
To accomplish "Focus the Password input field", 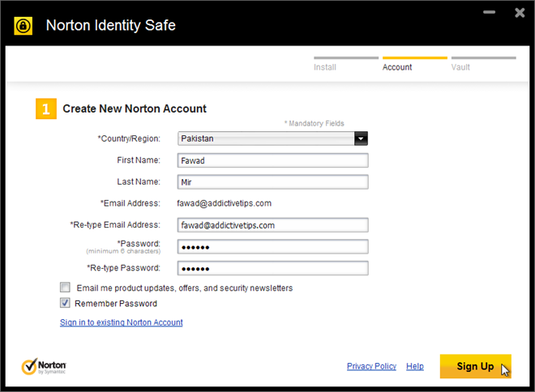I will (272, 246).
